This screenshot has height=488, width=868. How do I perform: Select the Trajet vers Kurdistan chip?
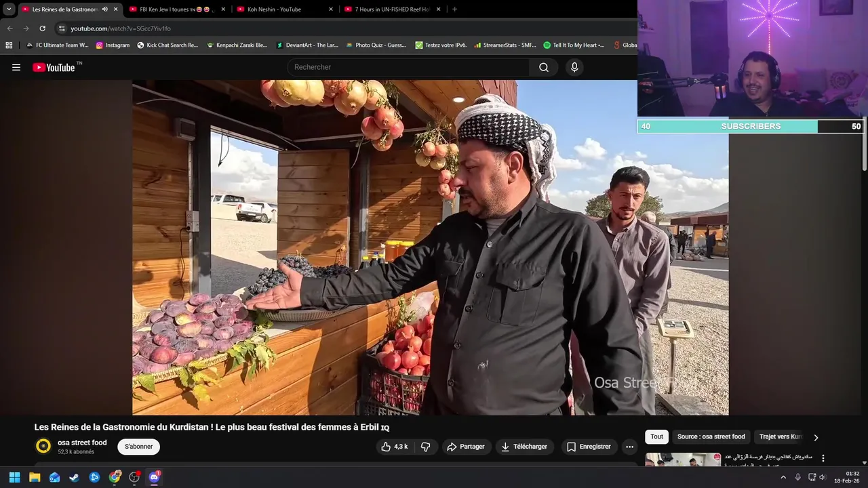(x=780, y=436)
